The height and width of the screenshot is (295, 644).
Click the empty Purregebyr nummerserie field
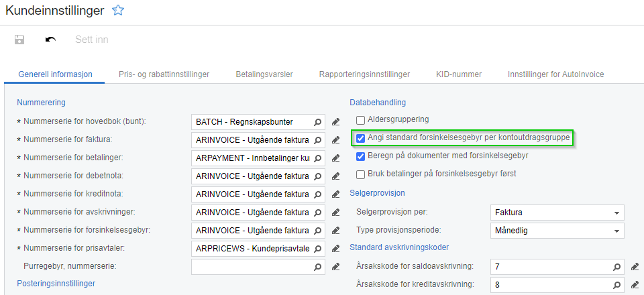258,266
